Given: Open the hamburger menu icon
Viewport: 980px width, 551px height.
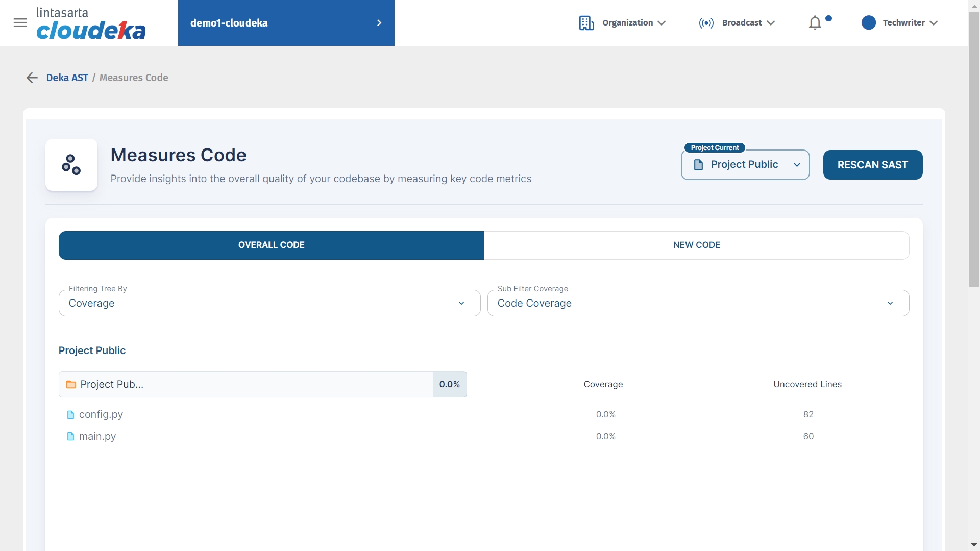Looking at the screenshot, I should [x=20, y=22].
